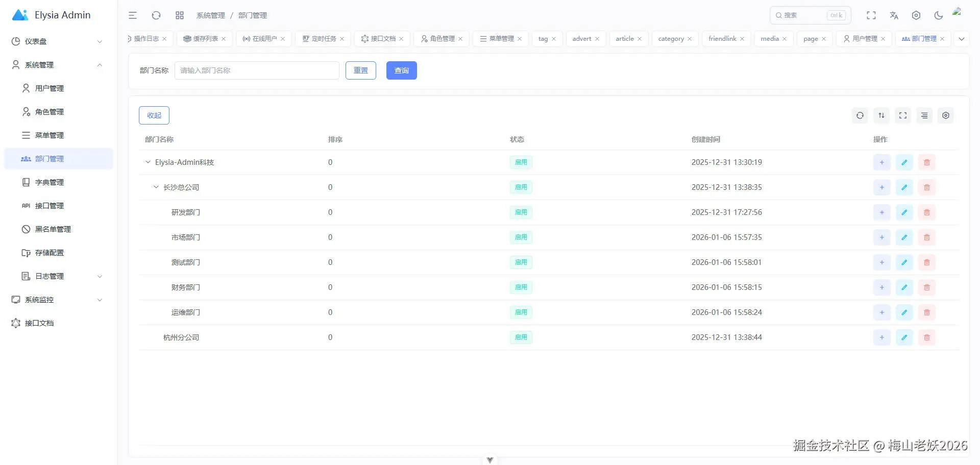Expand the 日志管理 submenu
980x465 pixels.
[x=58, y=276]
